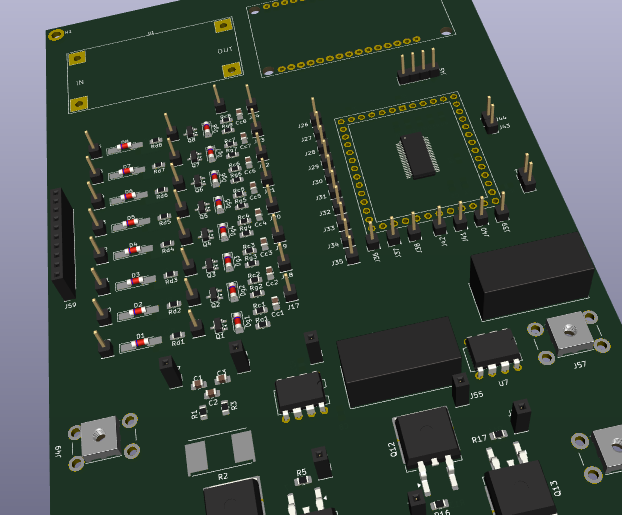The image size is (622, 515).
Task: Select the IN label on the module outline
Action: pos(80,82)
